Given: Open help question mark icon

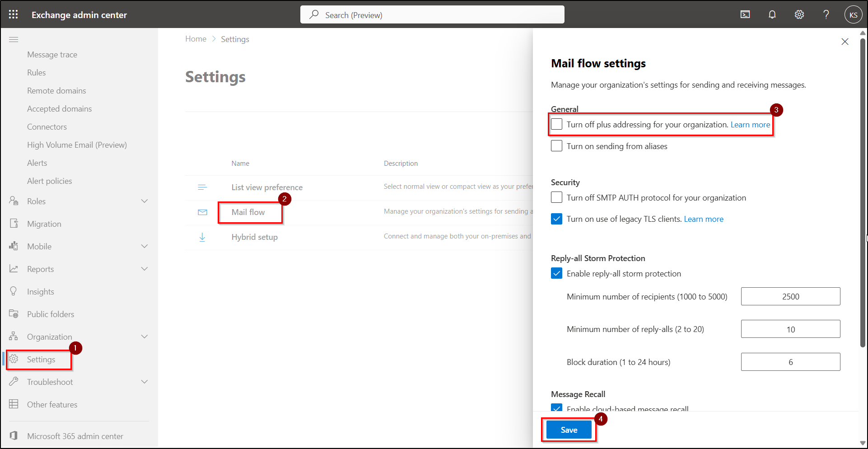Looking at the screenshot, I should pos(826,14).
